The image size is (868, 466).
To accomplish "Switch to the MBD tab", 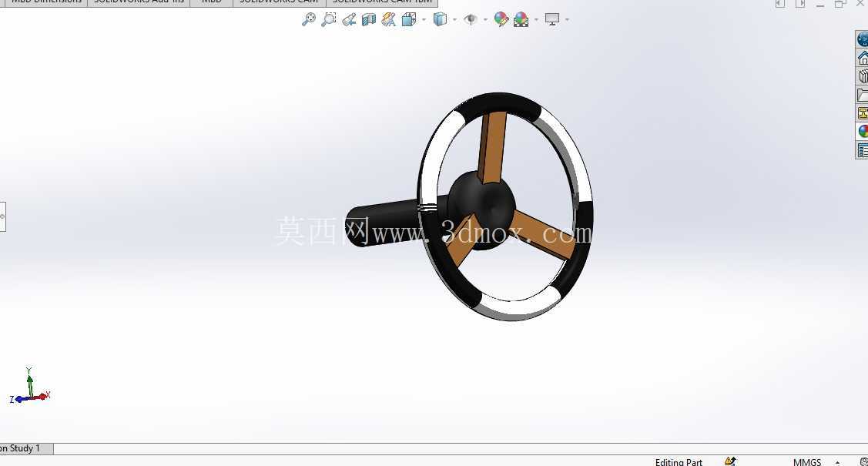I will [x=212, y=2].
